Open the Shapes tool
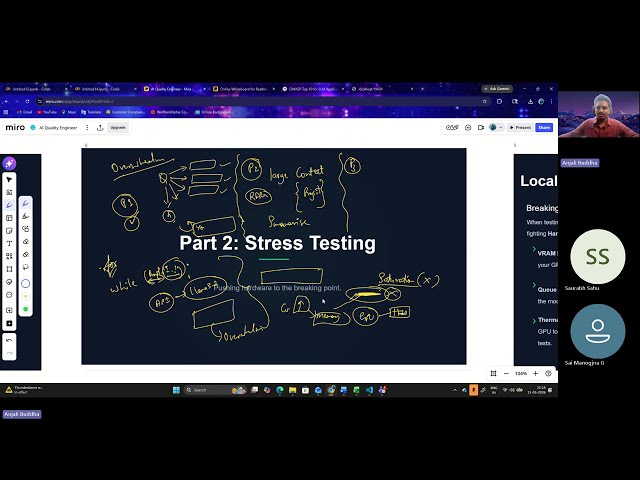640x480 pixels. click(9, 256)
